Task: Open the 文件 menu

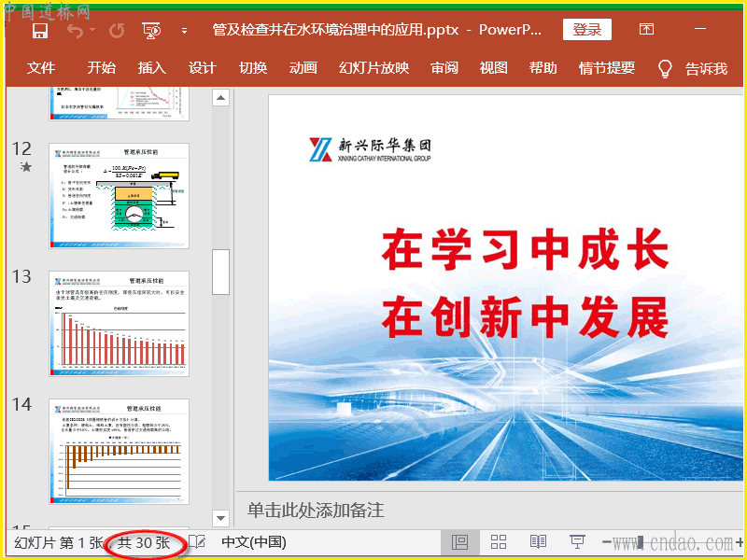Action: (x=41, y=68)
